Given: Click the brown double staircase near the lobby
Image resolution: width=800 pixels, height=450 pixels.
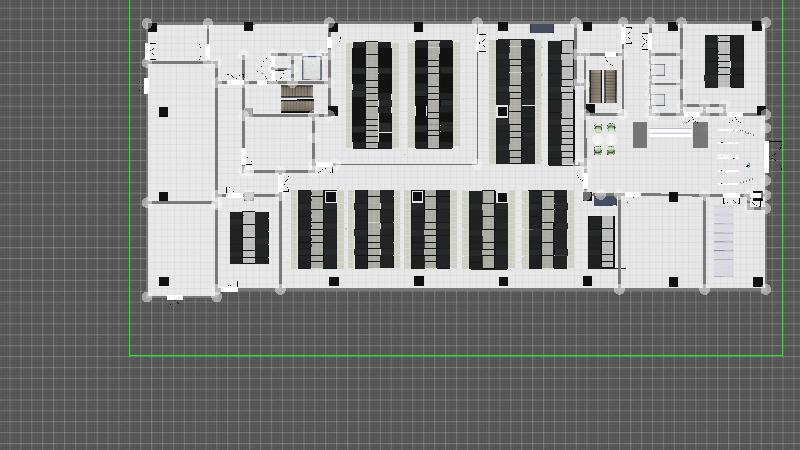Looking at the screenshot, I should [x=603, y=86].
